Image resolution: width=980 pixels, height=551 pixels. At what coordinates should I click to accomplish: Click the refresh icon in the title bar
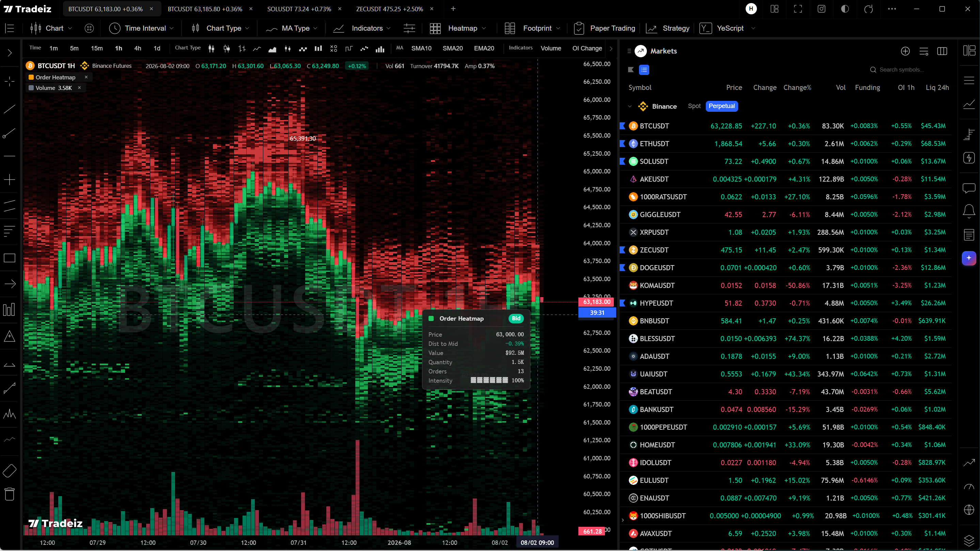868,9
